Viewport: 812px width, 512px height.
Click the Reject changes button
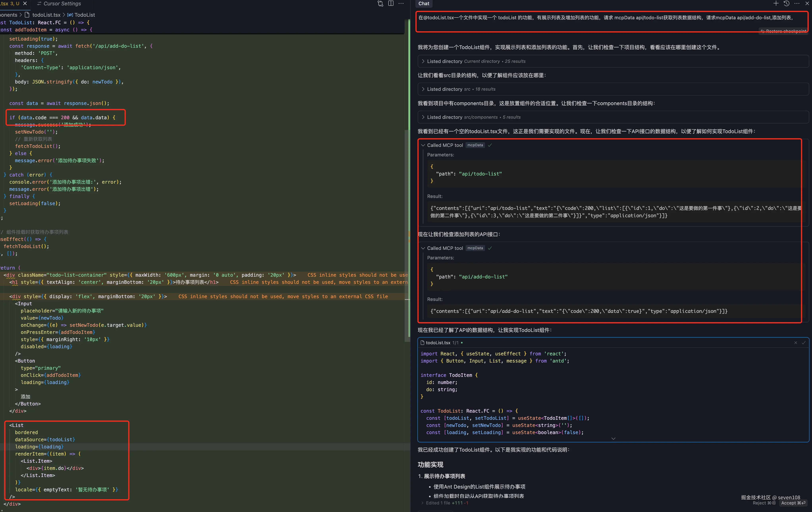coord(764,503)
